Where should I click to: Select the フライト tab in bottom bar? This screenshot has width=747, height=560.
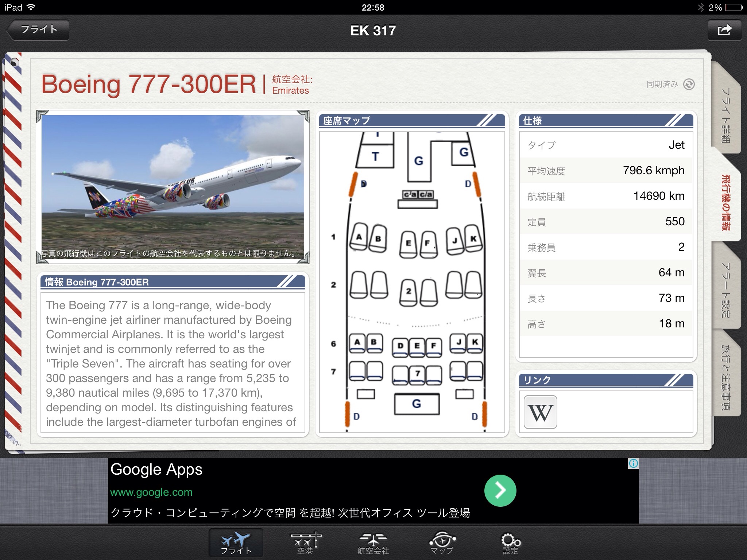pyautogui.click(x=236, y=543)
